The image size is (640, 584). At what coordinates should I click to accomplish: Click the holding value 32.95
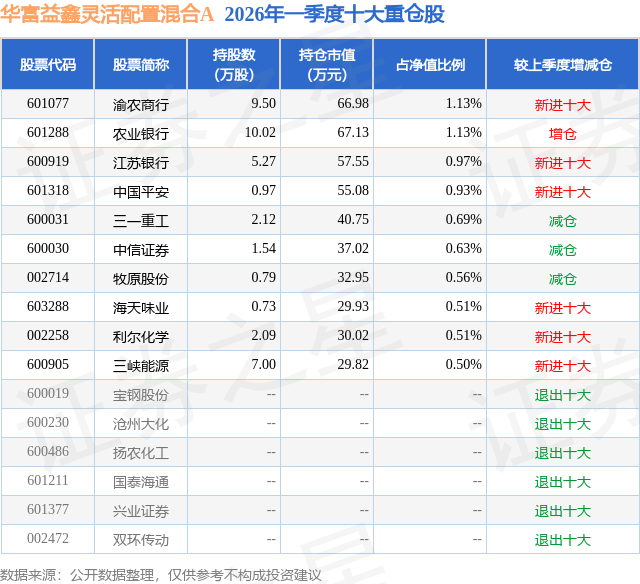[x=353, y=278]
